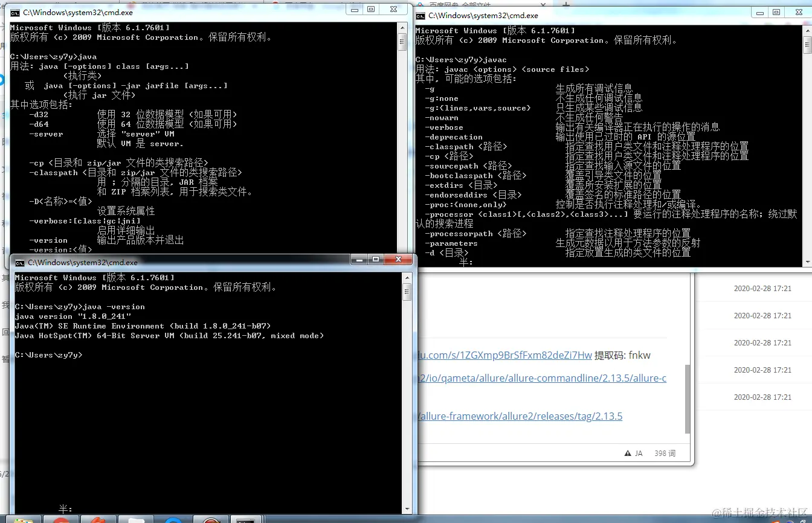Click '用法: javac <options> <source files>' line
The height and width of the screenshot is (523, 812).
click(502, 69)
